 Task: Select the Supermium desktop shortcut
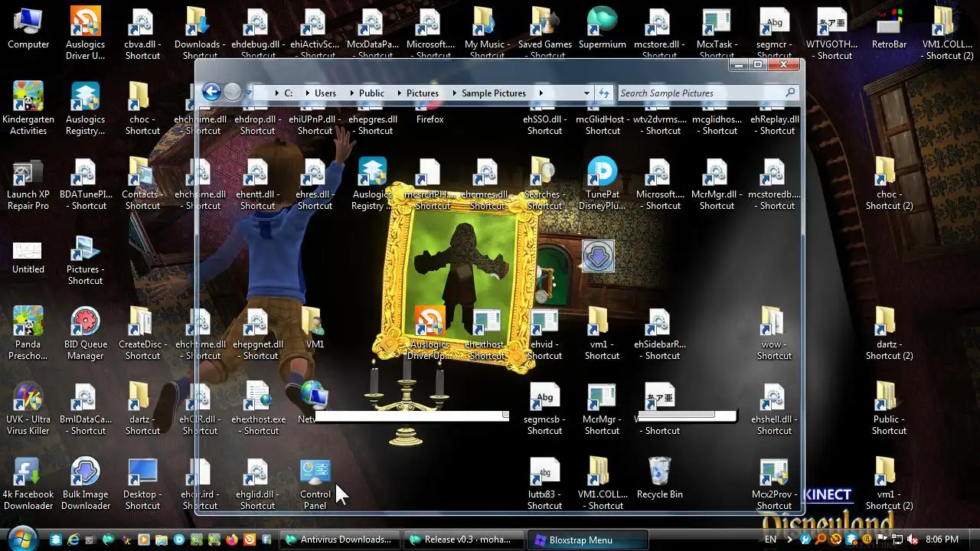pos(603,29)
